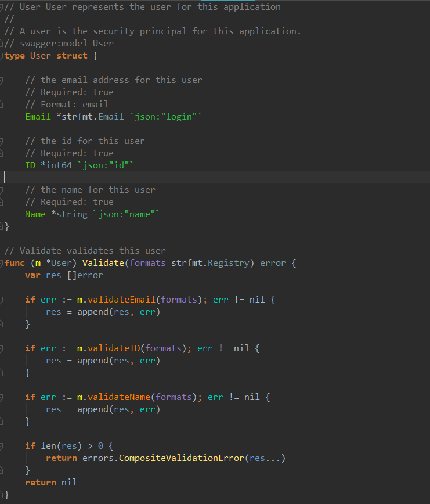This screenshot has width=430, height=504.
Task: Click the json:"login" struct tag
Action: (165, 116)
